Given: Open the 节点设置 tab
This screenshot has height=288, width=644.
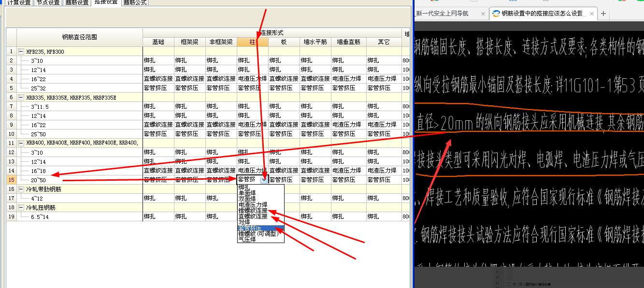Looking at the screenshot, I should click(x=48, y=2).
